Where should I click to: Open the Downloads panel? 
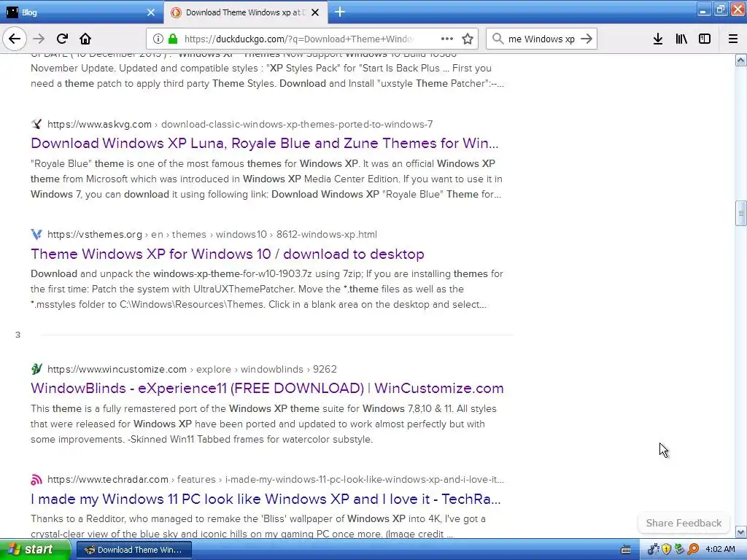tap(658, 39)
